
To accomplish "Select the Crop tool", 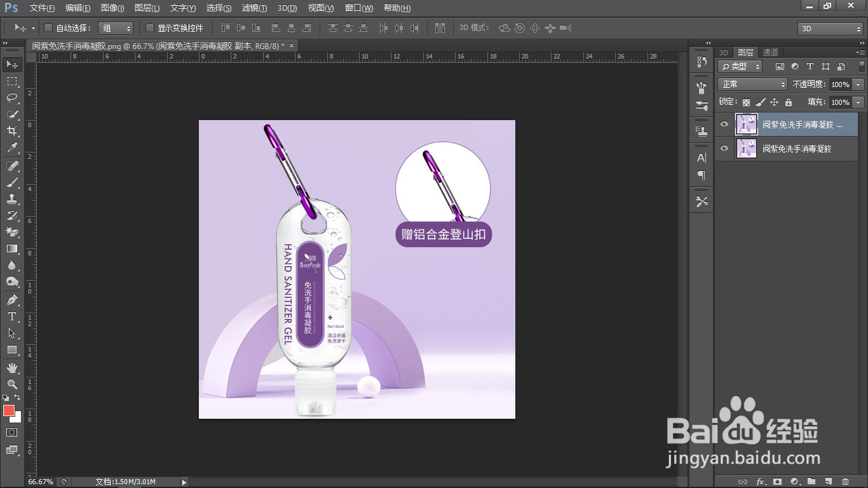I will click(12, 131).
